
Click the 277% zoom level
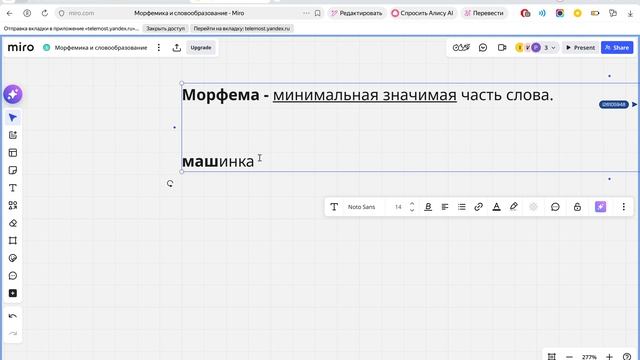pos(589,357)
